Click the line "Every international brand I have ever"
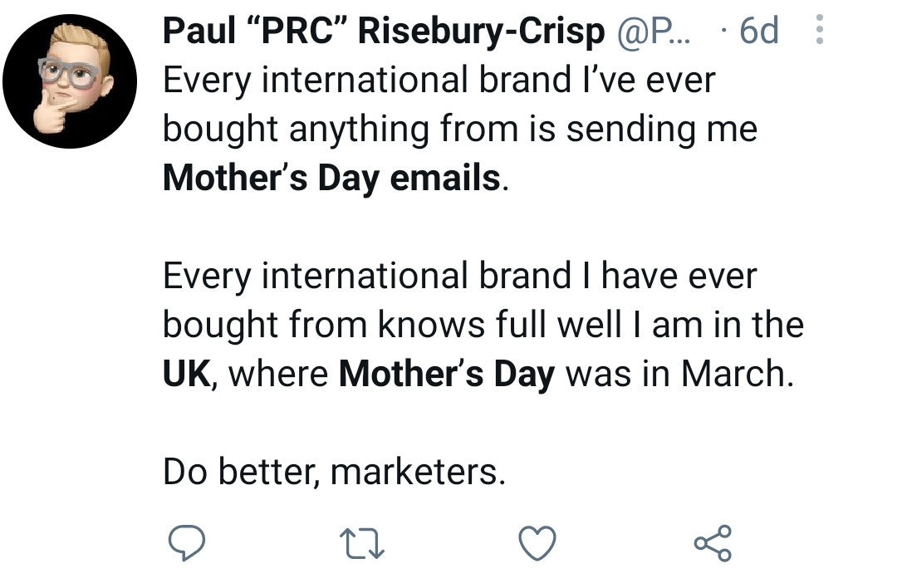Screen dimensions: 897x588 tap(459, 276)
